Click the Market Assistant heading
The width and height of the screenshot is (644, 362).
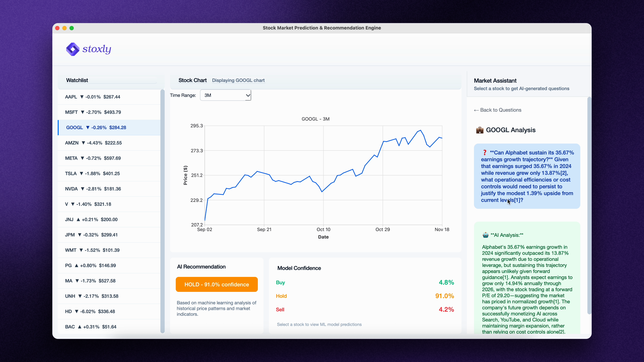tap(495, 81)
